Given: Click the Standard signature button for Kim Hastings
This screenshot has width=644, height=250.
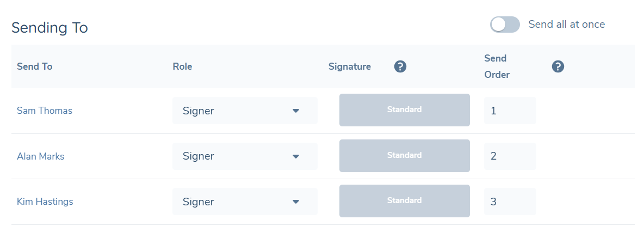Looking at the screenshot, I should click(404, 201).
